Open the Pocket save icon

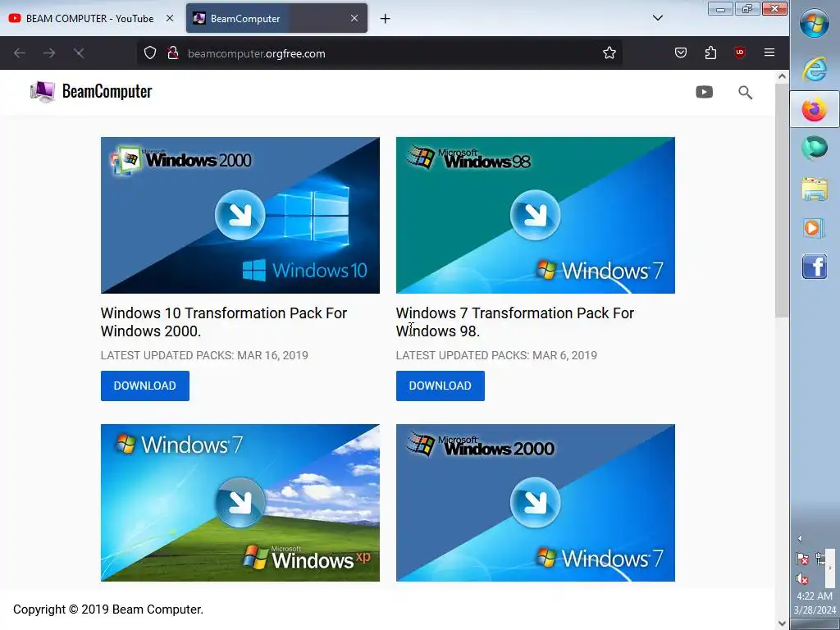point(680,52)
